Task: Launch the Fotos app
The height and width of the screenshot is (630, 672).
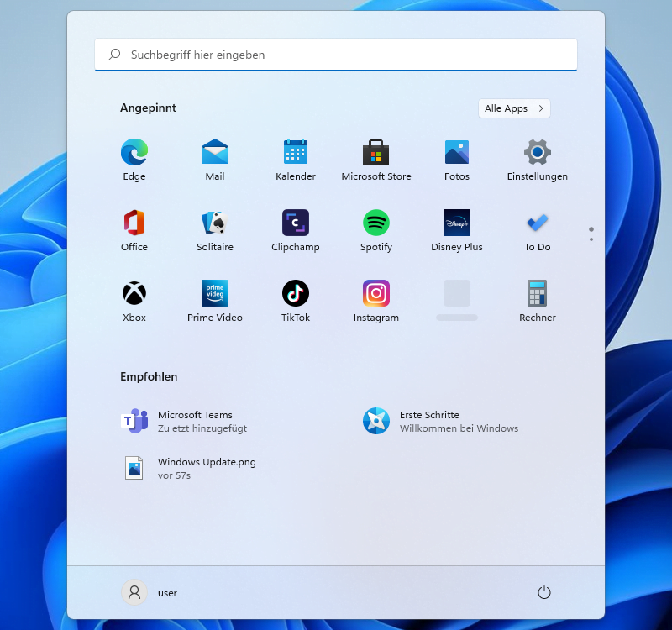Action: 456,160
